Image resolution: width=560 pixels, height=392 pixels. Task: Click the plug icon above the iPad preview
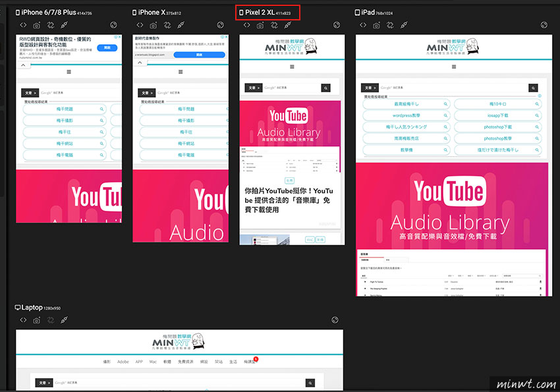404,25
